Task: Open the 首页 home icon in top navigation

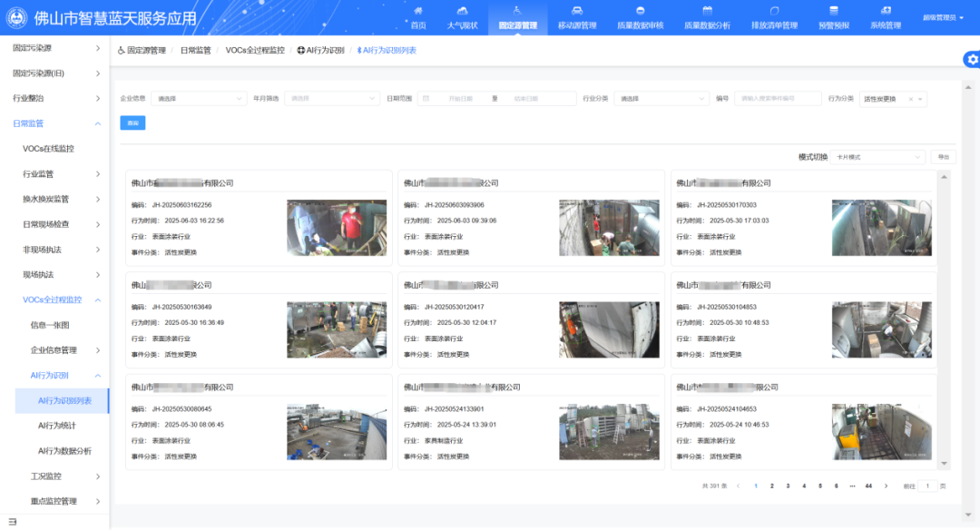Action: point(416,12)
